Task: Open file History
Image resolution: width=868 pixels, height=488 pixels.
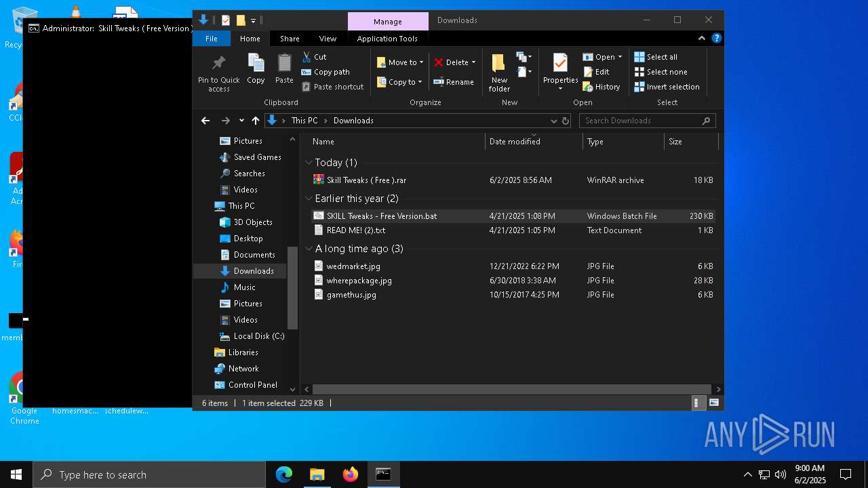Action: (601, 87)
